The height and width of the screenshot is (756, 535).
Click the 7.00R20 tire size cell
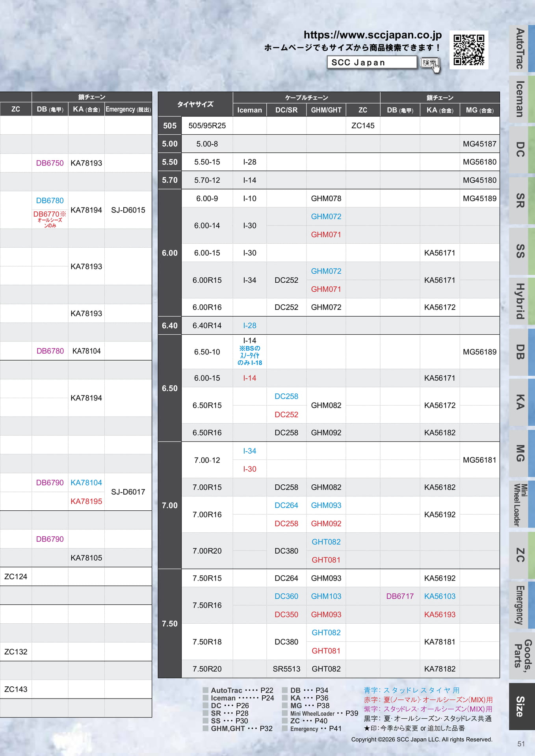coord(207,551)
